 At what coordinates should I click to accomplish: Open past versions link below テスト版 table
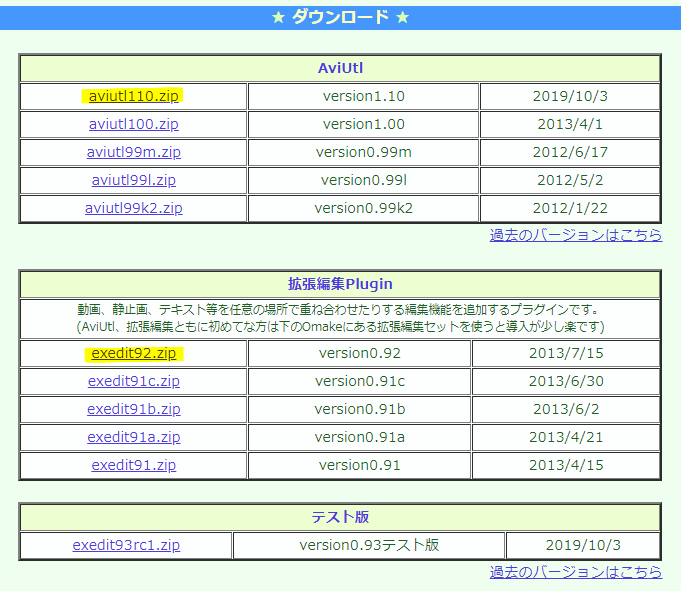(576, 572)
